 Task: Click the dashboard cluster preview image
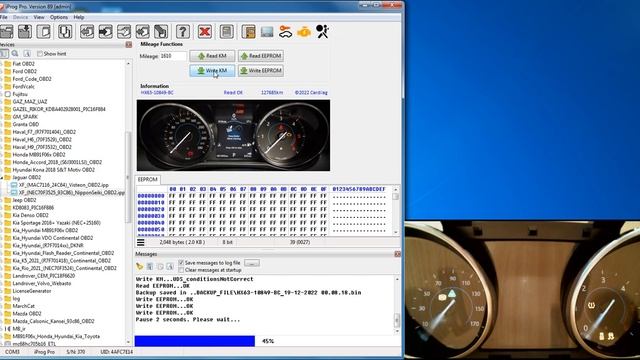[233, 136]
